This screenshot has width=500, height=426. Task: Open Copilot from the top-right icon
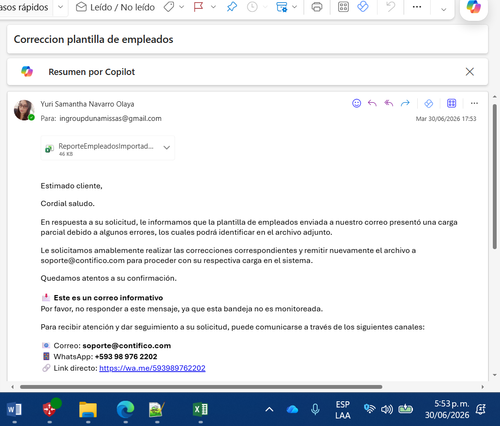click(474, 6)
